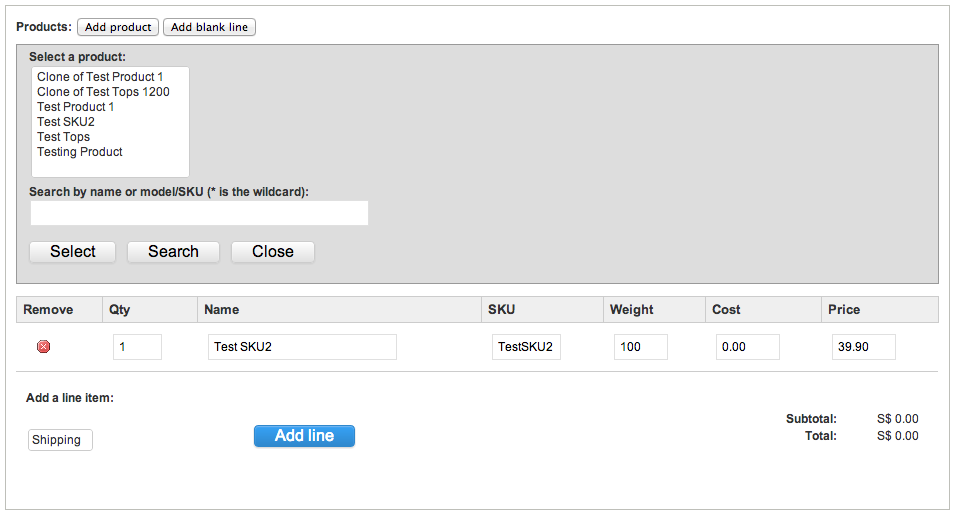Image resolution: width=958 pixels, height=519 pixels.
Task: Click the Add blank line button
Action: pos(209,27)
